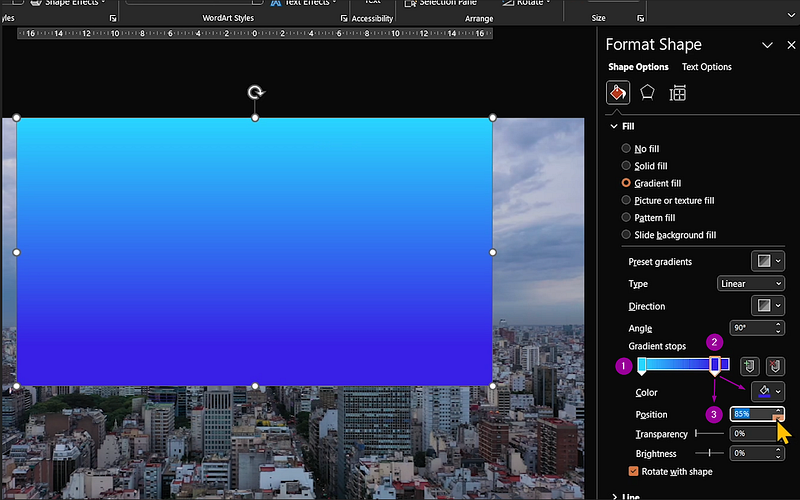Open gradient stop Color dropdown
This screenshot has height=500, width=800.
(768, 391)
